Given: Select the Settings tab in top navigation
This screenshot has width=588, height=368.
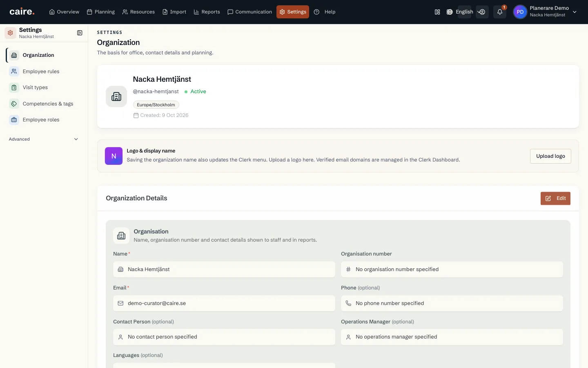Looking at the screenshot, I should (x=293, y=12).
